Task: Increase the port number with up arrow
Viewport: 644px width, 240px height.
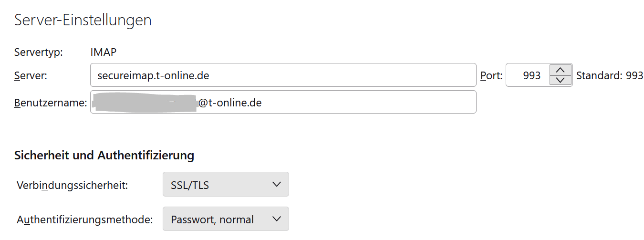Action: tap(561, 70)
